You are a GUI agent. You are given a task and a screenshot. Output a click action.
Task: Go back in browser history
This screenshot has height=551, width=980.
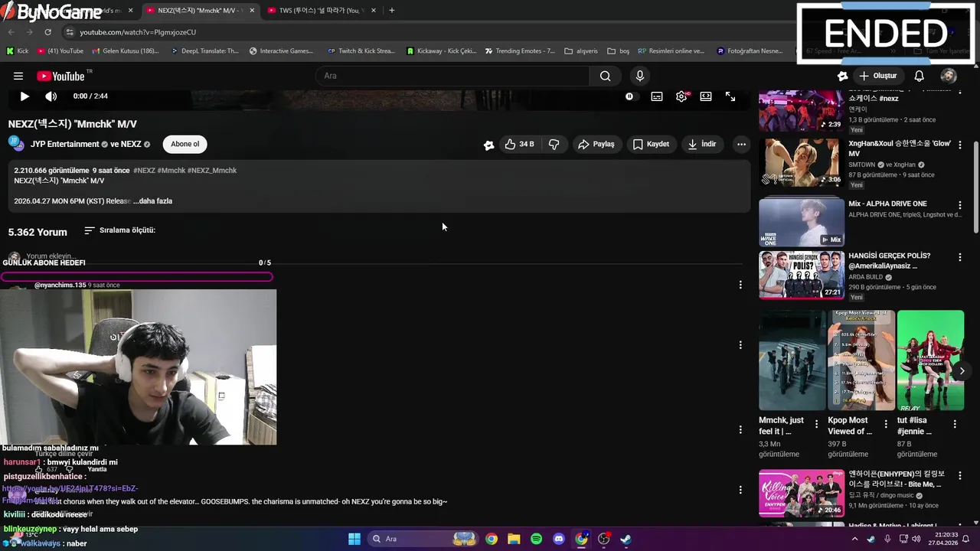[x=11, y=32]
